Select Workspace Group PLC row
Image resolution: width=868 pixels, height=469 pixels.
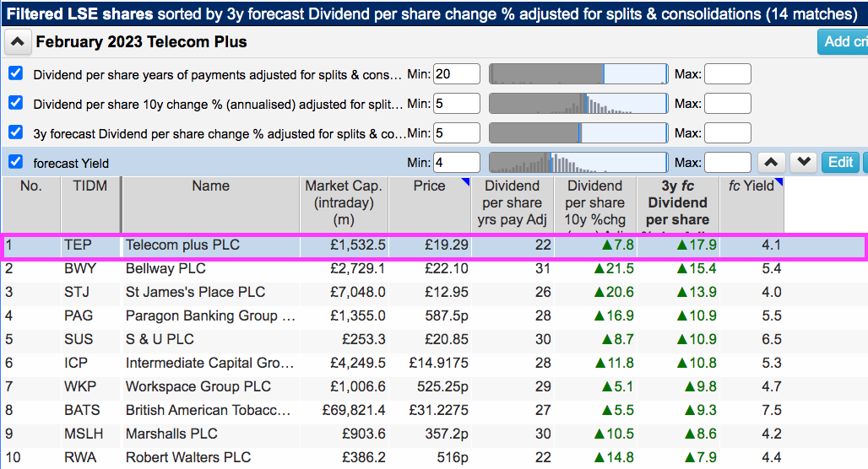pos(198,386)
